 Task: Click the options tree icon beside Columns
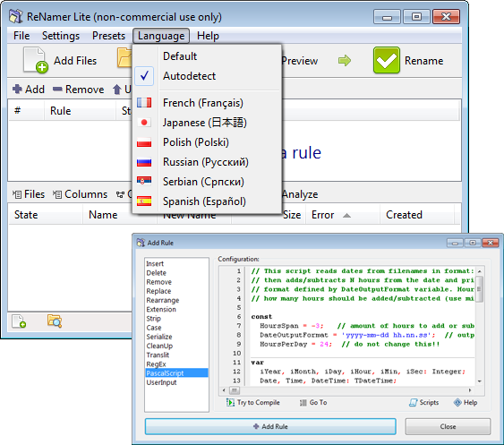120,194
